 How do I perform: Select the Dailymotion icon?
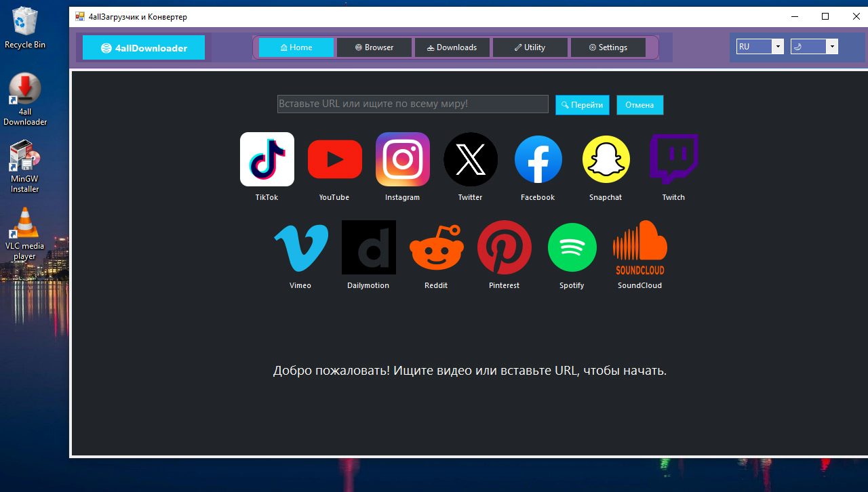[x=369, y=247]
